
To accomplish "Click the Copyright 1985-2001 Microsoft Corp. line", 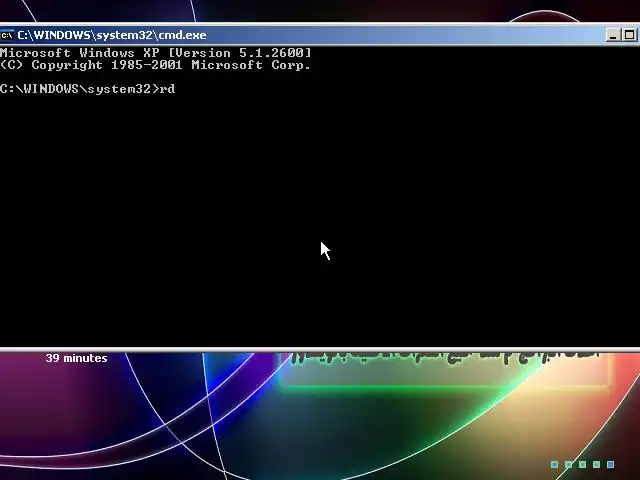I will (x=155, y=65).
